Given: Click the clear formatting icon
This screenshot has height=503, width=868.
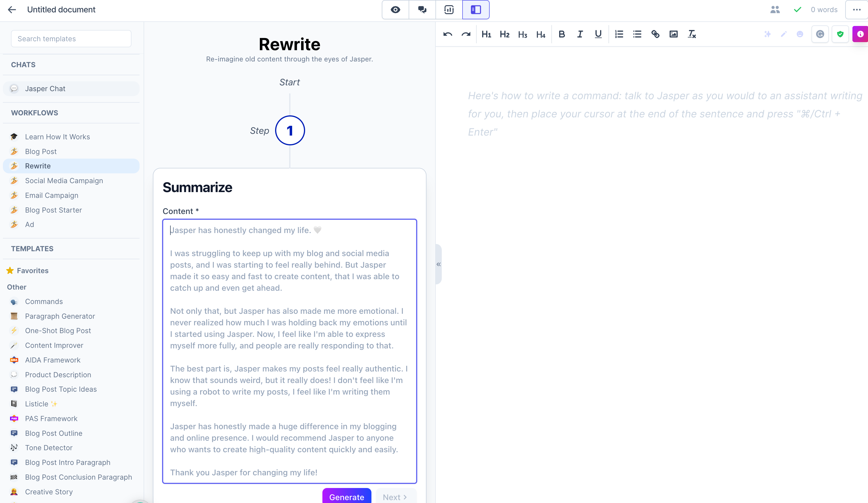Looking at the screenshot, I should pyautogui.click(x=692, y=34).
